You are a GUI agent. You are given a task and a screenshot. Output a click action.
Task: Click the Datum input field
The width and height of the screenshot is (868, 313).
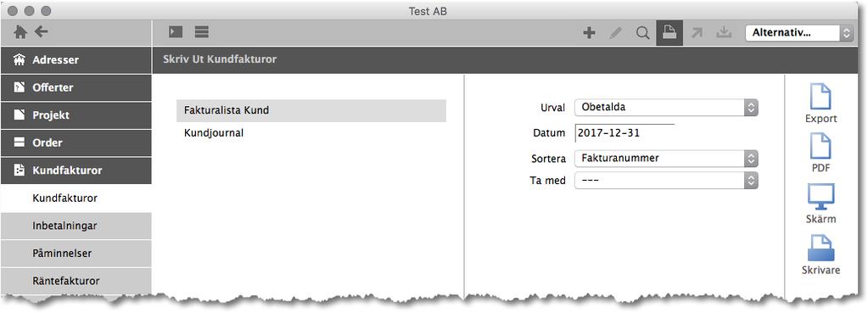click(x=624, y=133)
